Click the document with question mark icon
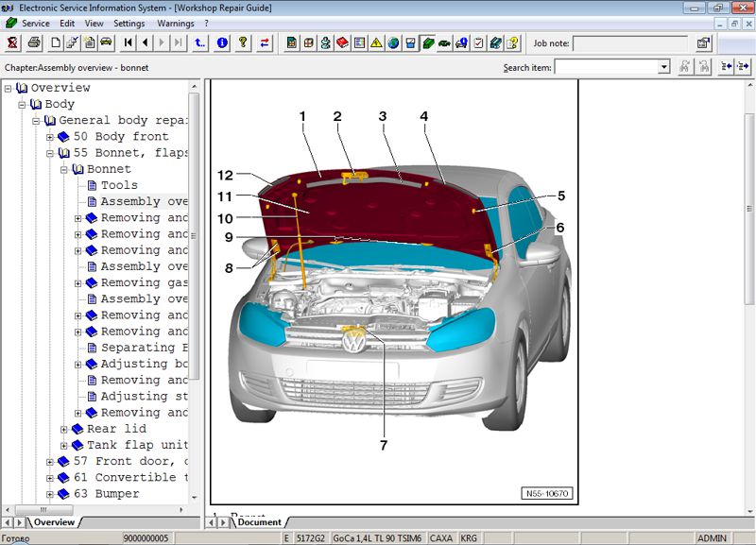This screenshot has width=756, height=545. (512, 43)
